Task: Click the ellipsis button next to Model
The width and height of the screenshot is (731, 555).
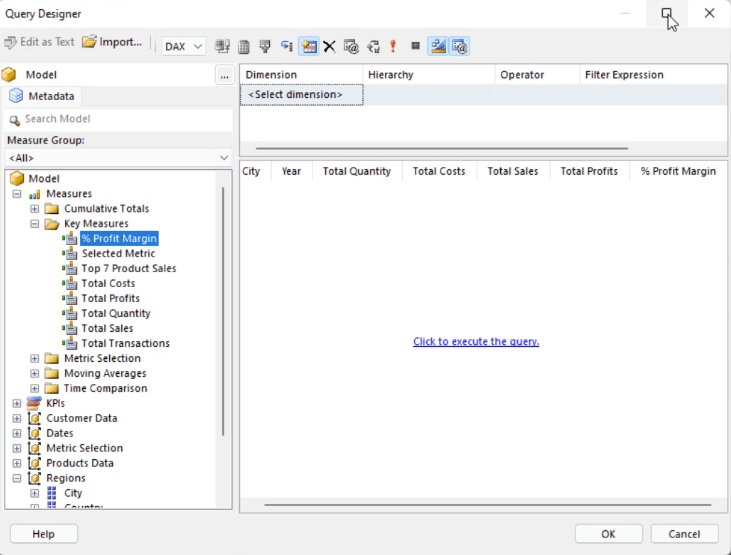Action: [x=224, y=75]
